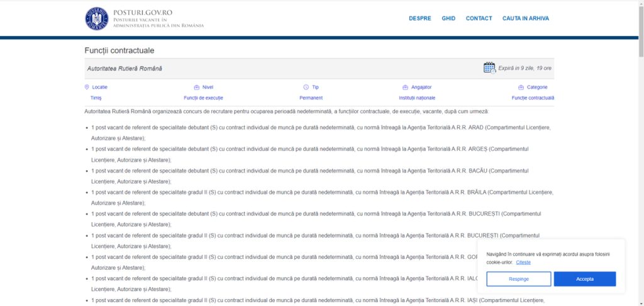
Task: Click the Romanian government coat of arms logo
Action: (x=96, y=18)
